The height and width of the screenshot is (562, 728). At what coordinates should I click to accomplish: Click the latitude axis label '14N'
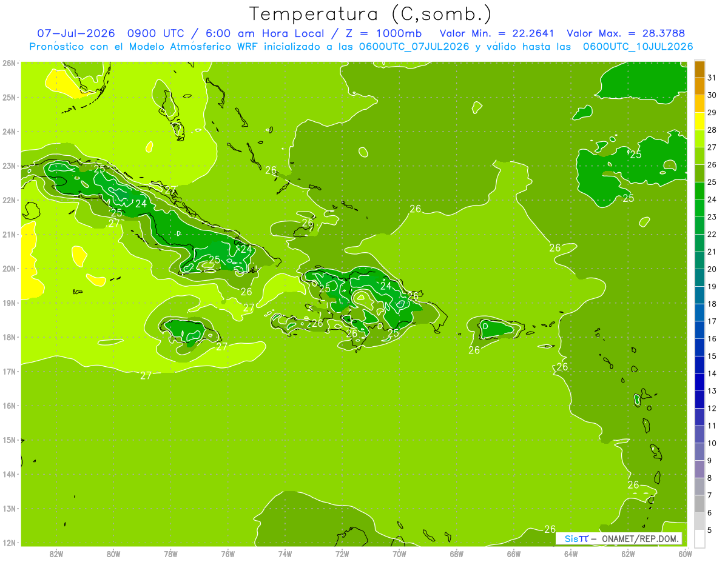(9, 474)
